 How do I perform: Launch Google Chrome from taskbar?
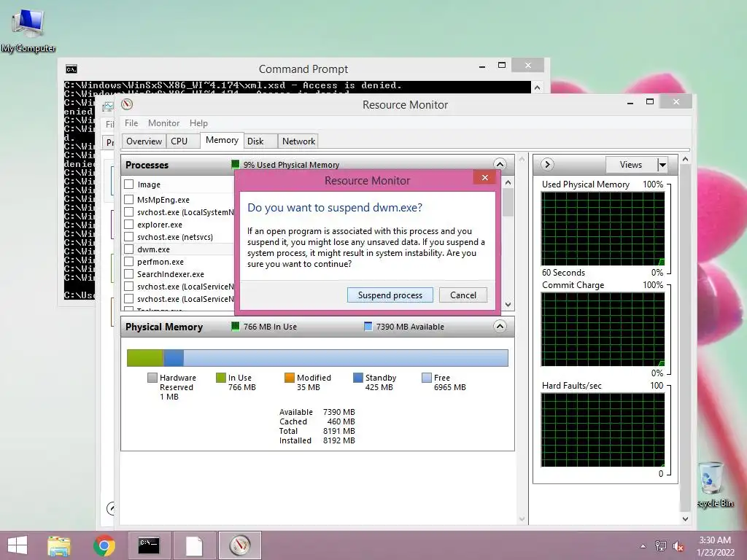(104, 545)
